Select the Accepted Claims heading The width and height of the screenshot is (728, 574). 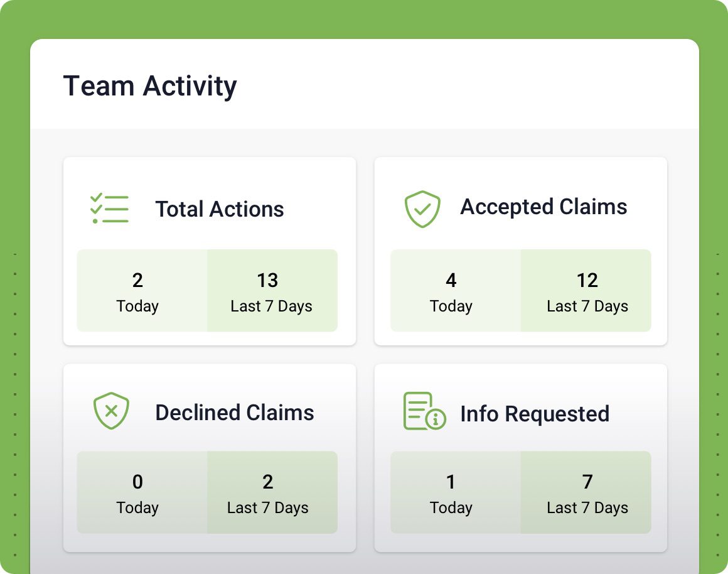(x=543, y=207)
